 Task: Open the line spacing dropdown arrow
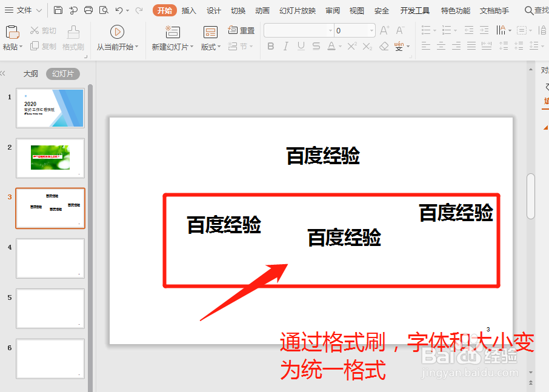543,46
